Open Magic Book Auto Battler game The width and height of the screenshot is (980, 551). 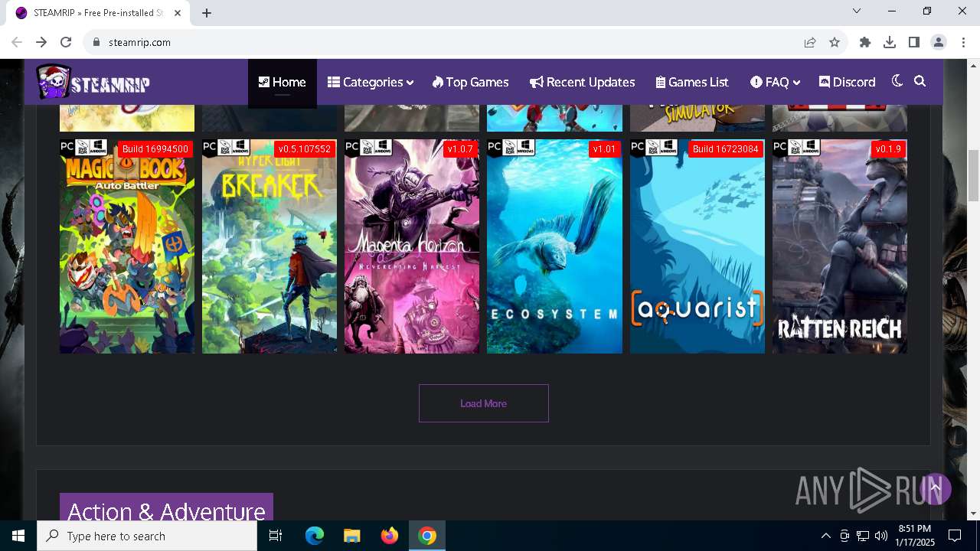click(127, 246)
